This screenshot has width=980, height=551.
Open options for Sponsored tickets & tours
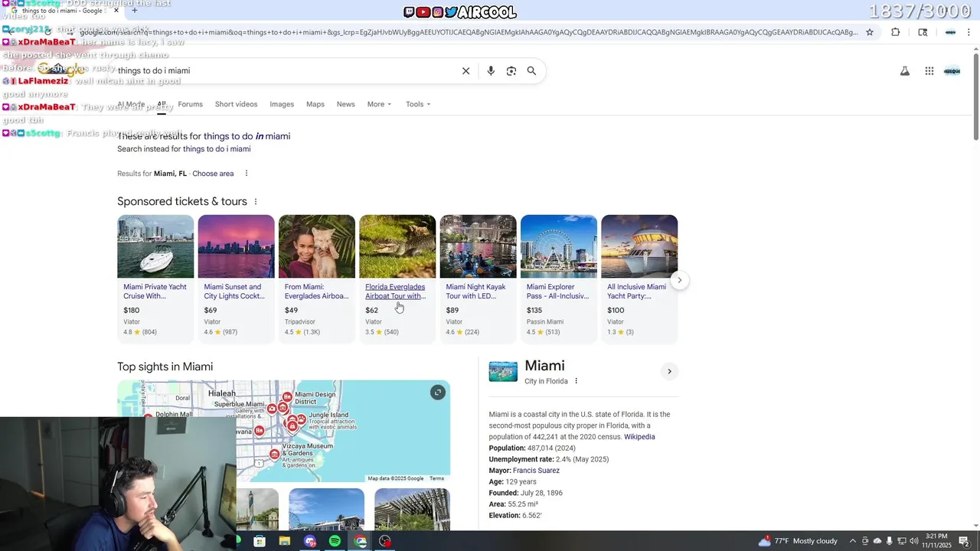click(256, 201)
